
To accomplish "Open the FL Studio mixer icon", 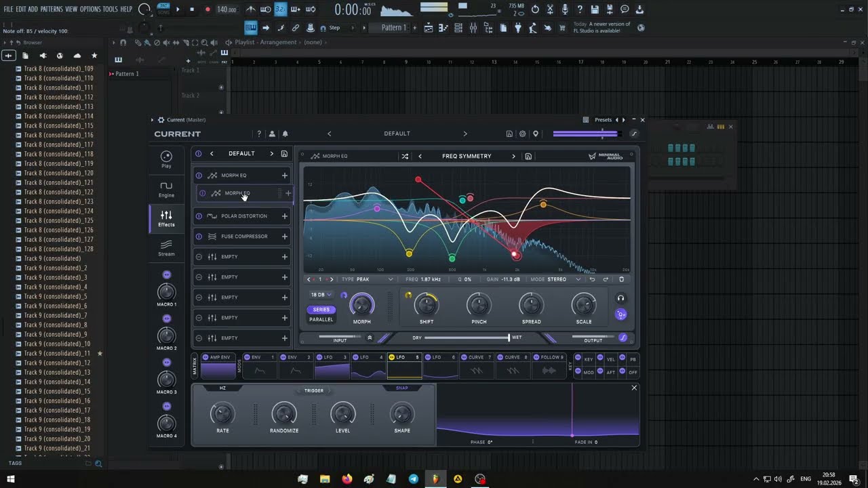I will (473, 28).
